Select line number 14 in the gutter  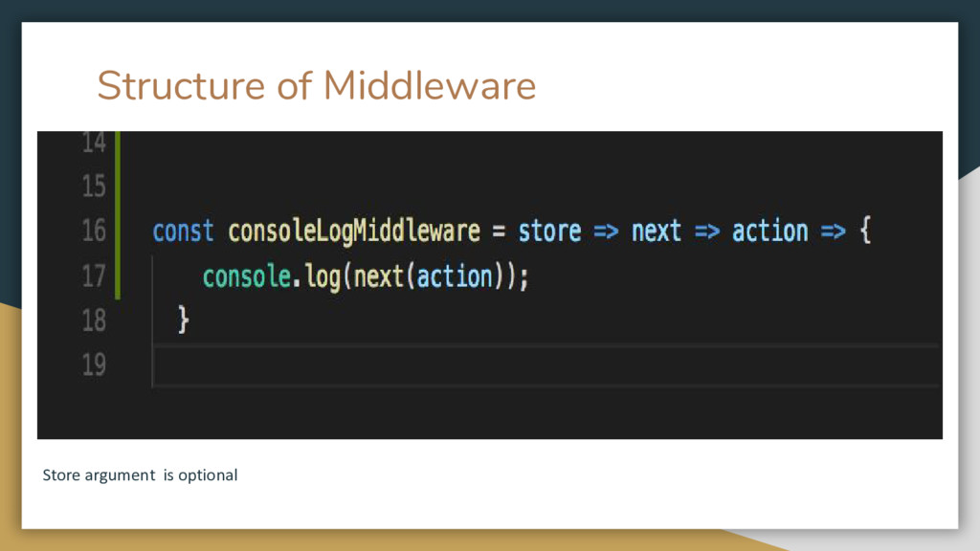pos(94,143)
